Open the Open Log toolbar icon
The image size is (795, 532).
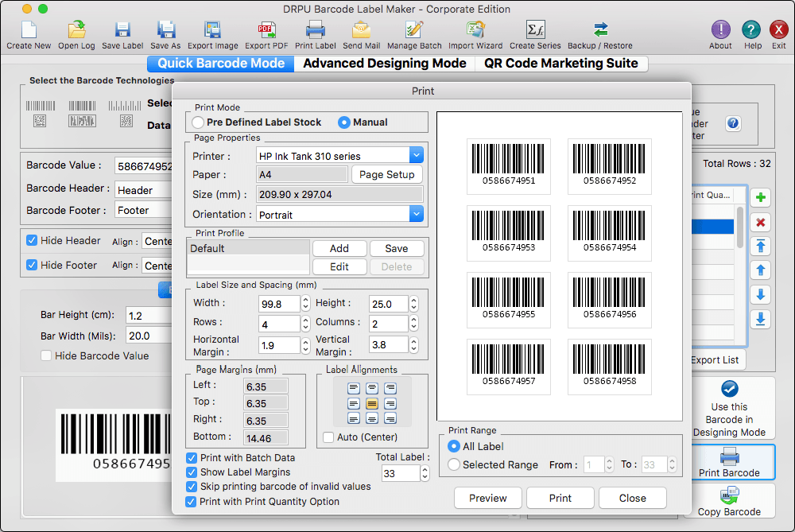[x=76, y=30]
